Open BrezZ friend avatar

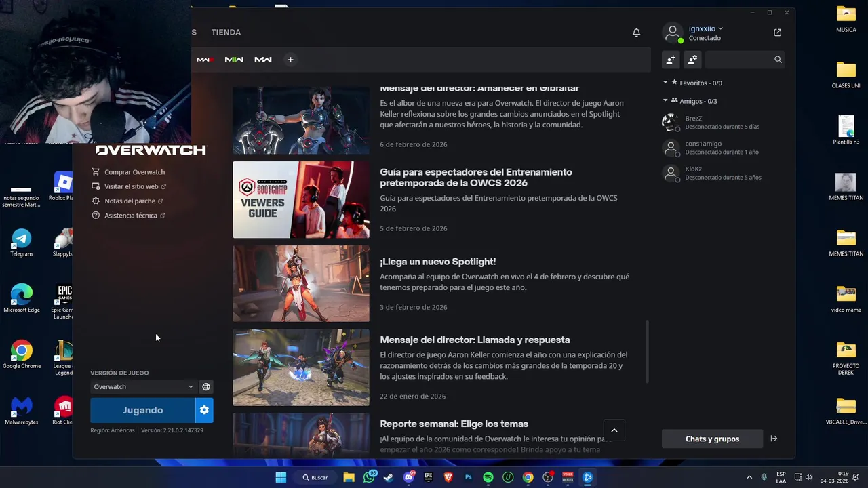pos(671,123)
